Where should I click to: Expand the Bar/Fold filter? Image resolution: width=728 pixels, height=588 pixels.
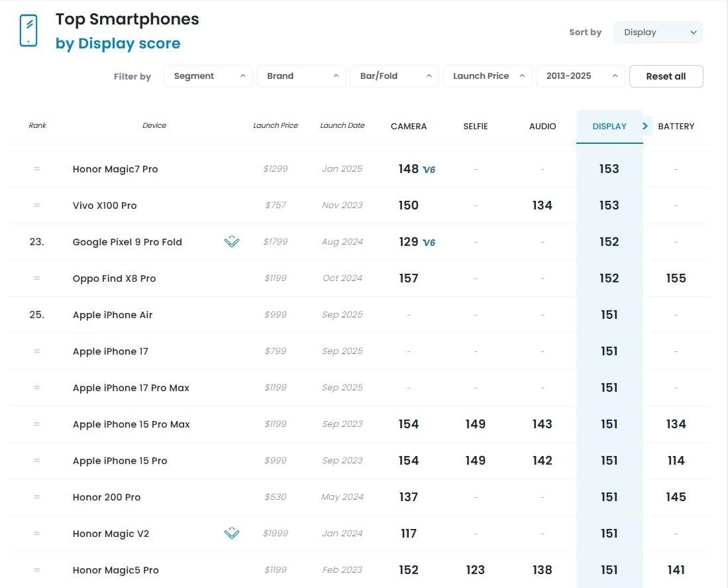(x=394, y=76)
